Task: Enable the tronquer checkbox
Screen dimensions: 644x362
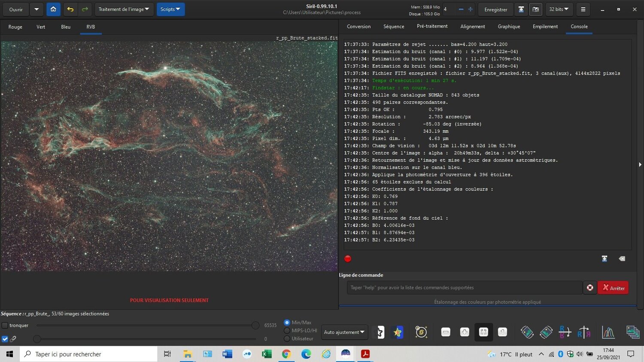Action: pos(5,325)
